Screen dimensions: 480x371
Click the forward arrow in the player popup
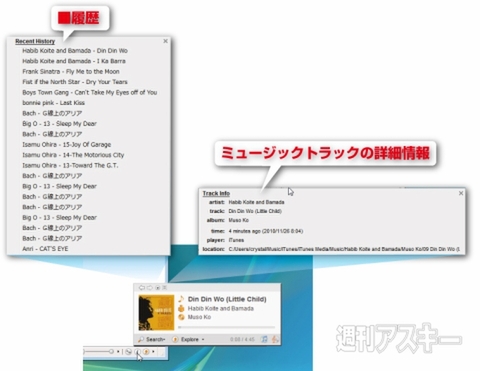point(150,288)
